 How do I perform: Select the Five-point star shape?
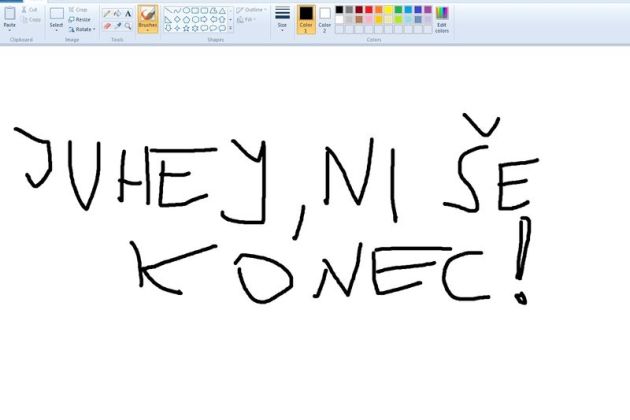[186, 29]
